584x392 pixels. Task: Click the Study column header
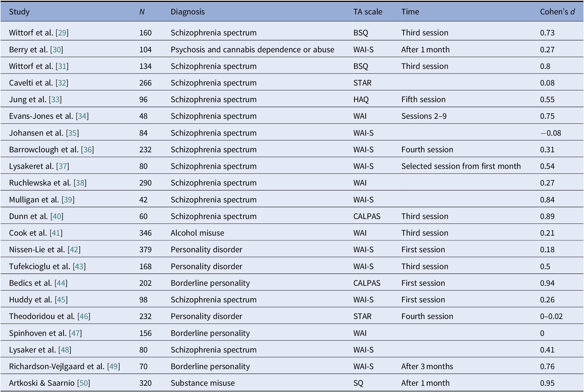pos(19,12)
